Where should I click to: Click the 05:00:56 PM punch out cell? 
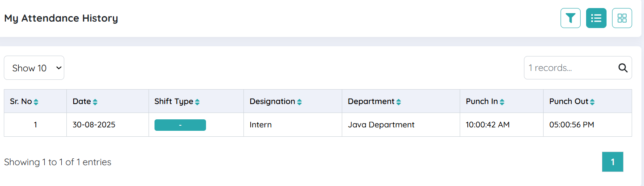(x=572, y=125)
